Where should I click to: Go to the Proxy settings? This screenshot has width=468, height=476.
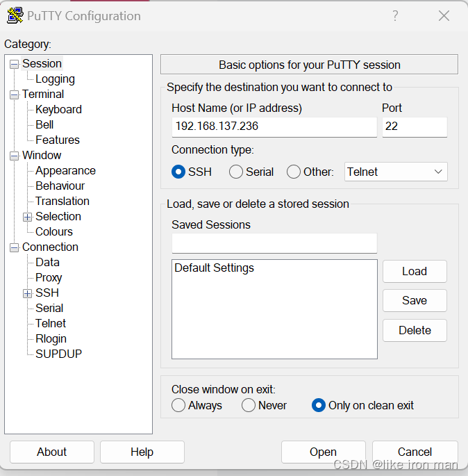(49, 278)
